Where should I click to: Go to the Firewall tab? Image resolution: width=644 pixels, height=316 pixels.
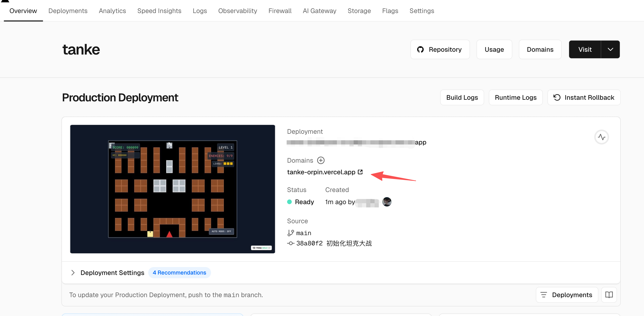(280, 11)
